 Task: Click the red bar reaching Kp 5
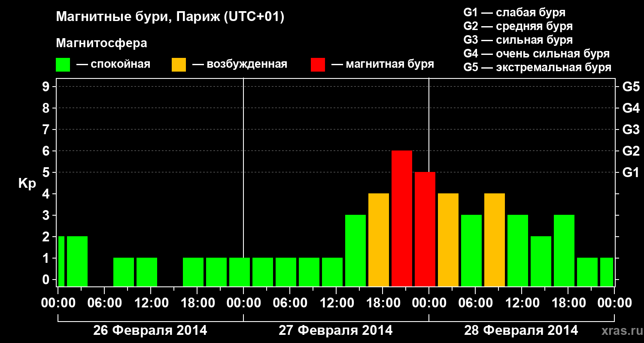[x=425, y=229]
